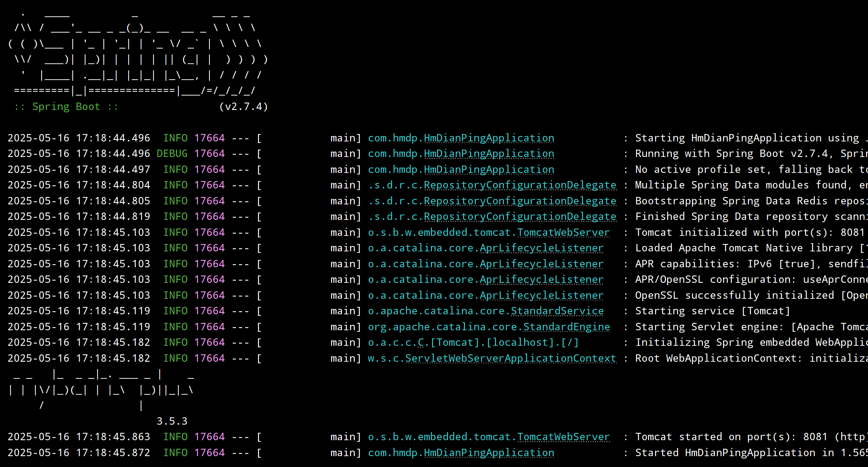Click the green ':: Spring Boot ::' text
Screen dimensions: 868x467
coord(66,107)
